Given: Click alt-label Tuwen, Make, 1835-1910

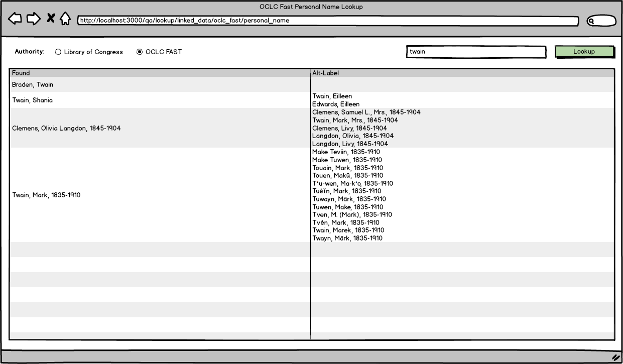Looking at the screenshot, I should pyautogui.click(x=347, y=207).
